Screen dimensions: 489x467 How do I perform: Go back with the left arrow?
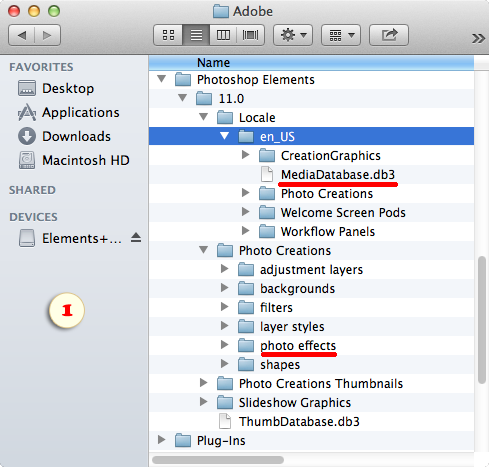[22, 35]
